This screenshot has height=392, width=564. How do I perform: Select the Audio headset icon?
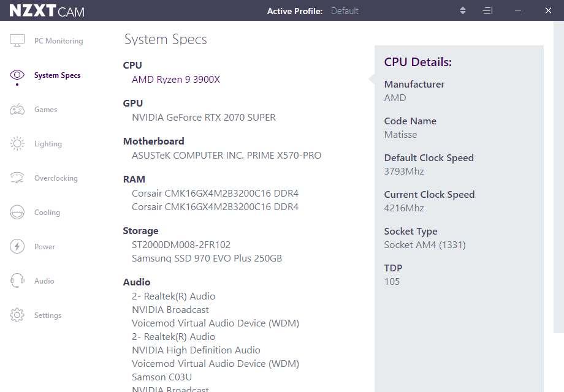point(17,281)
